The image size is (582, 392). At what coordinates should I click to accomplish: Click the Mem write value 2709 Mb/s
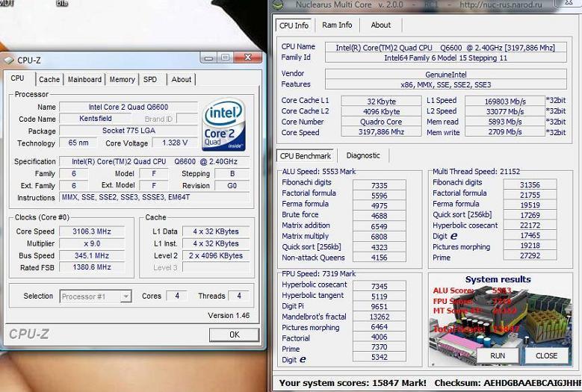505,131
